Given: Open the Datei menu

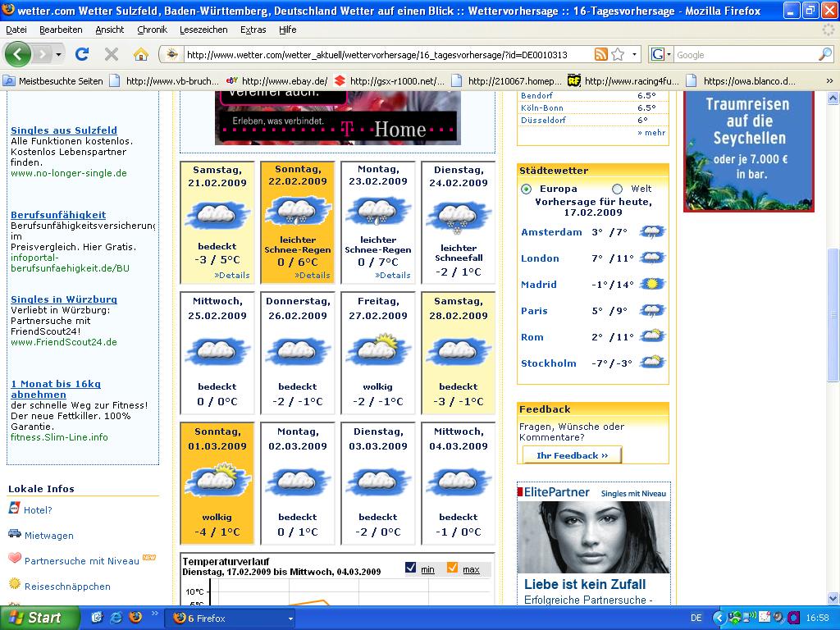Looking at the screenshot, I should click(x=16, y=30).
